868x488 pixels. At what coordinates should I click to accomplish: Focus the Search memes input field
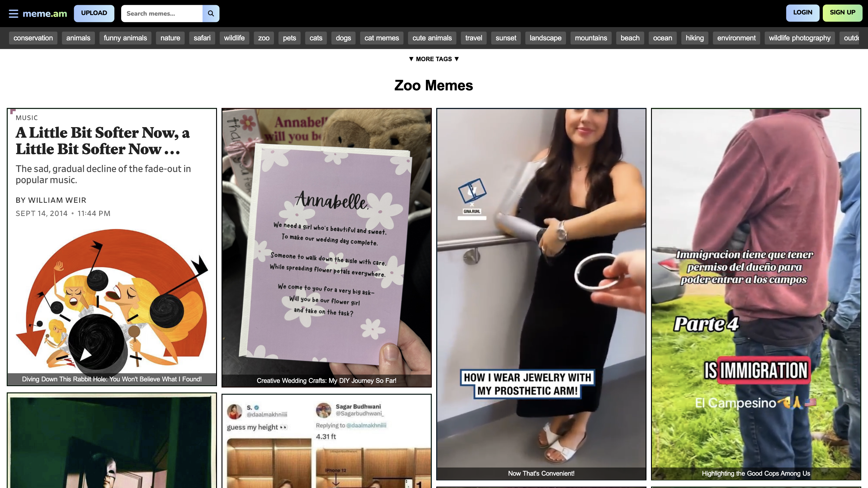[x=162, y=14]
